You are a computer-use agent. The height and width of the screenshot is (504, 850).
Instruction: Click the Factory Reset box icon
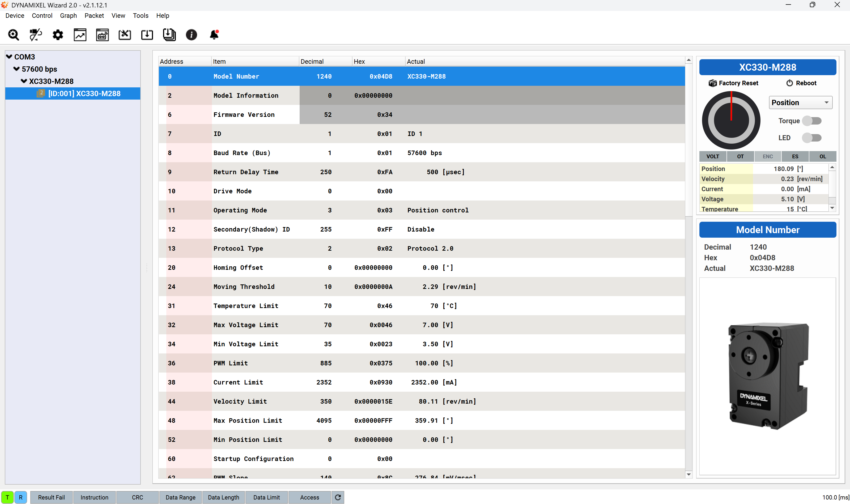[712, 83]
